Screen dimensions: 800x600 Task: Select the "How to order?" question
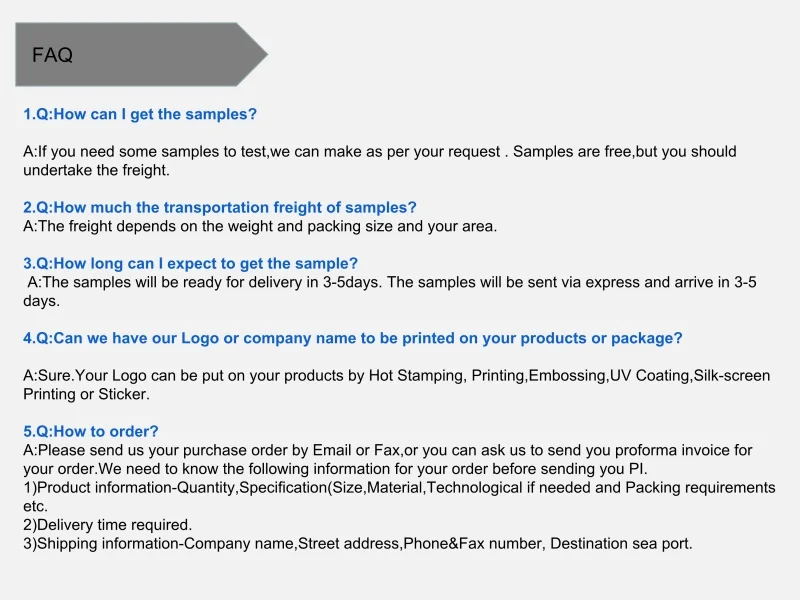pyautogui.click(x=91, y=431)
